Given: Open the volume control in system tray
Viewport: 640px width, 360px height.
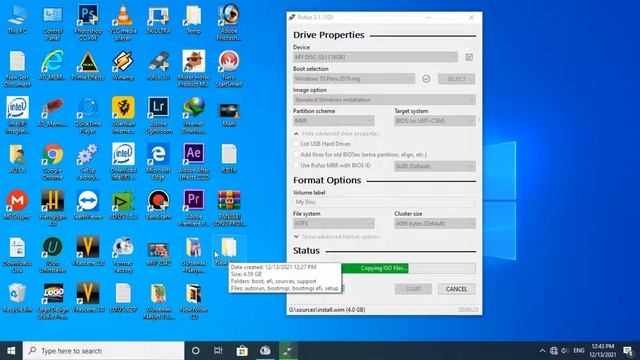Looking at the screenshot, I should [564, 351].
